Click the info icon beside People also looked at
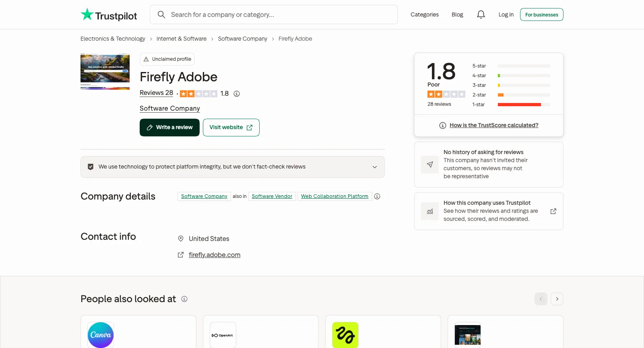 tap(184, 299)
